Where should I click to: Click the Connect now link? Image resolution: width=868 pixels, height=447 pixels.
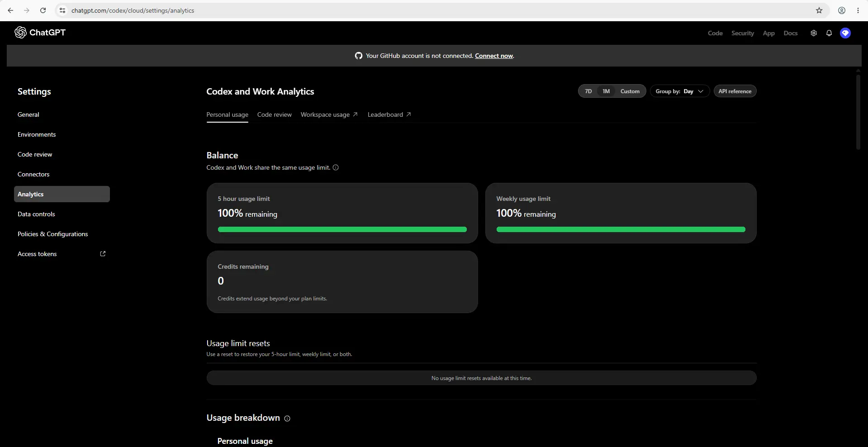(494, 56)
